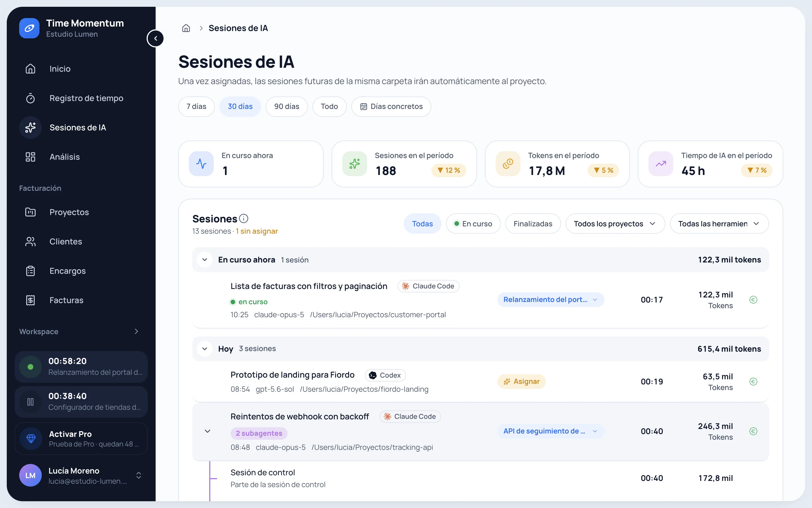
Task: Click the Sesiones en el período sparkle icon
Action: pyautogui.click(x=355, y=164)
